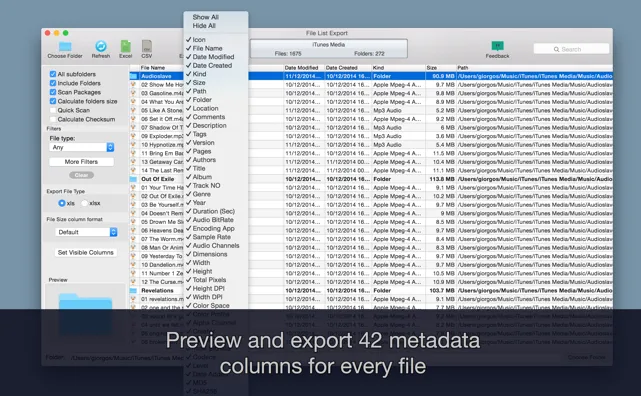
Task: Disable the Include Folders checkbox
Action: click(53, 83)
